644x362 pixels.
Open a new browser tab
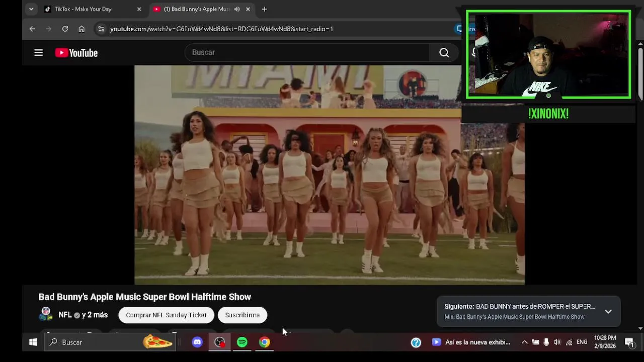(x=264, y=9)
